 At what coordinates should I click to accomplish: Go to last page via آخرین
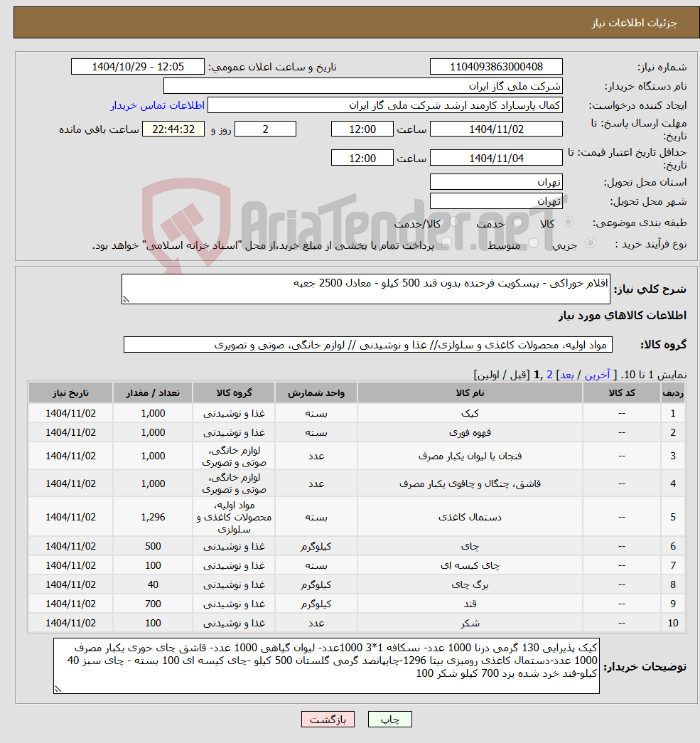[x=597, y=375]
